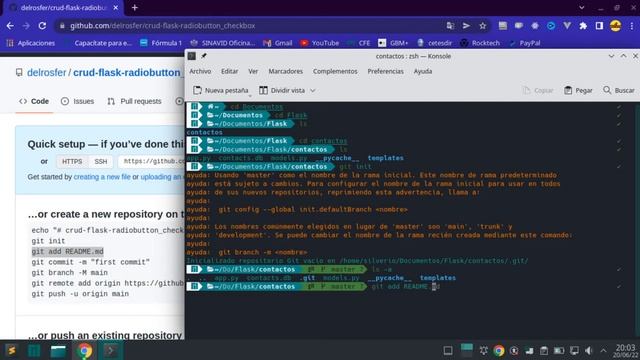Go back in the Chrome browser
Screen dimensions: 640x360
[10, 26]
